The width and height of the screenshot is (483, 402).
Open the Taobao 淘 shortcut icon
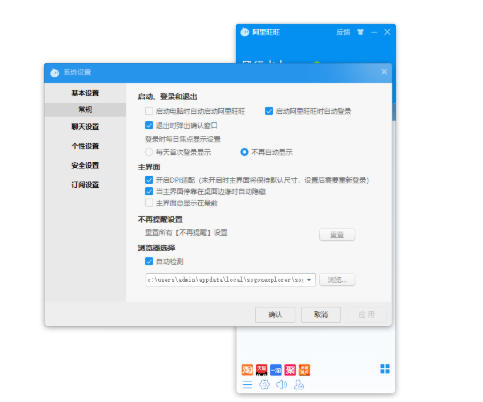tap(247, 370)
